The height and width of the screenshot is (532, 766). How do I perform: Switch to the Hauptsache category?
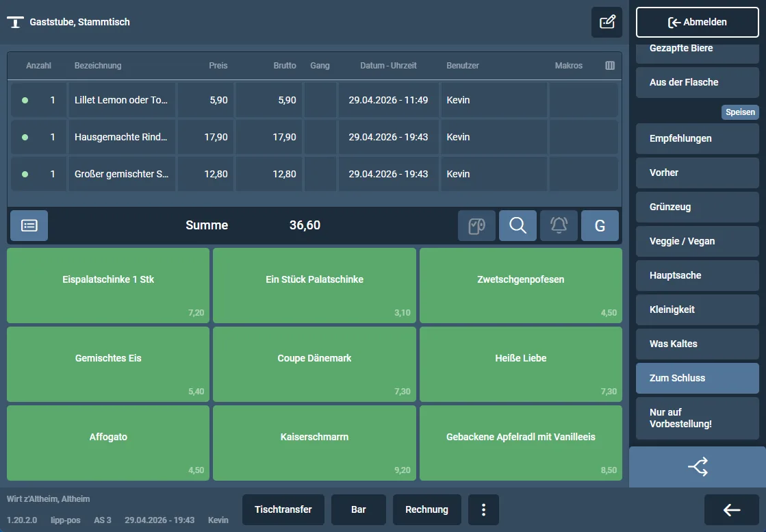click(697, 275)
